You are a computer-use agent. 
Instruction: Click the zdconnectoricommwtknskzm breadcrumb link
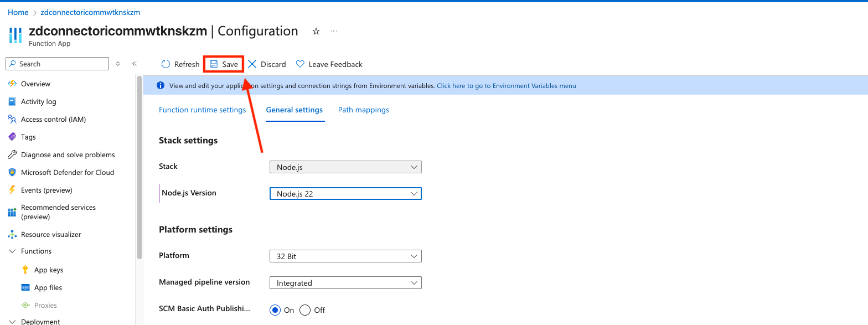pos(90,12)
